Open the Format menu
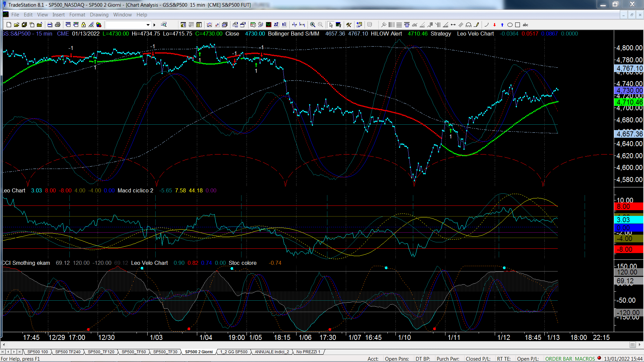This screenshot has width=644, height=362. click(77, 15)
